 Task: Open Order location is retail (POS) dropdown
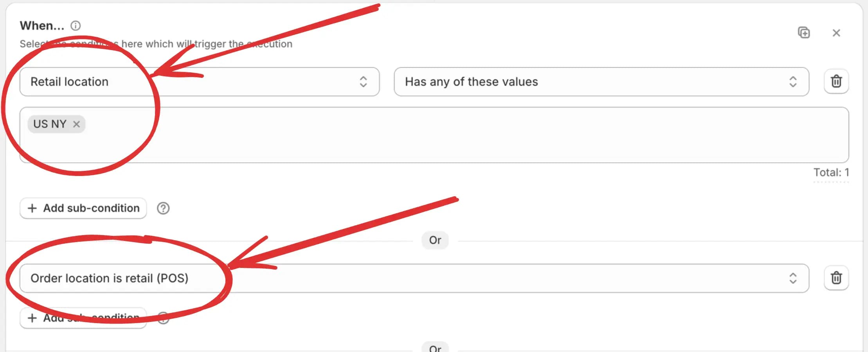click(x=470, y=278)
